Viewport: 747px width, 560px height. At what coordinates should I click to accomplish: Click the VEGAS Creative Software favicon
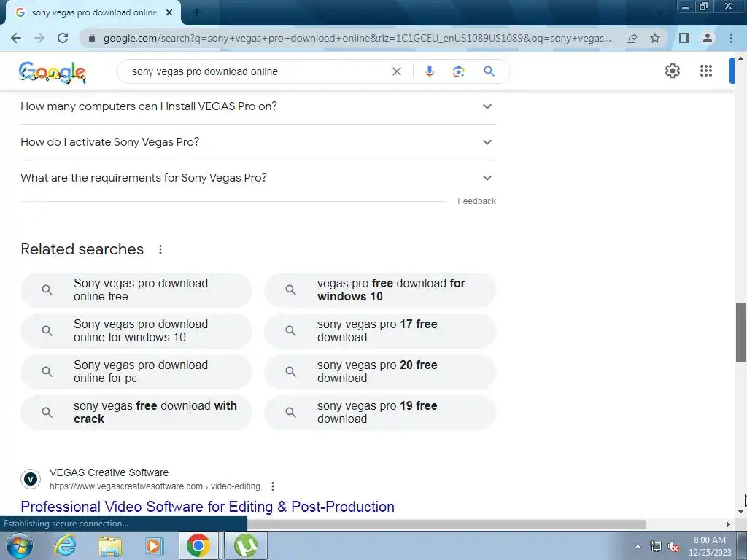31,479
